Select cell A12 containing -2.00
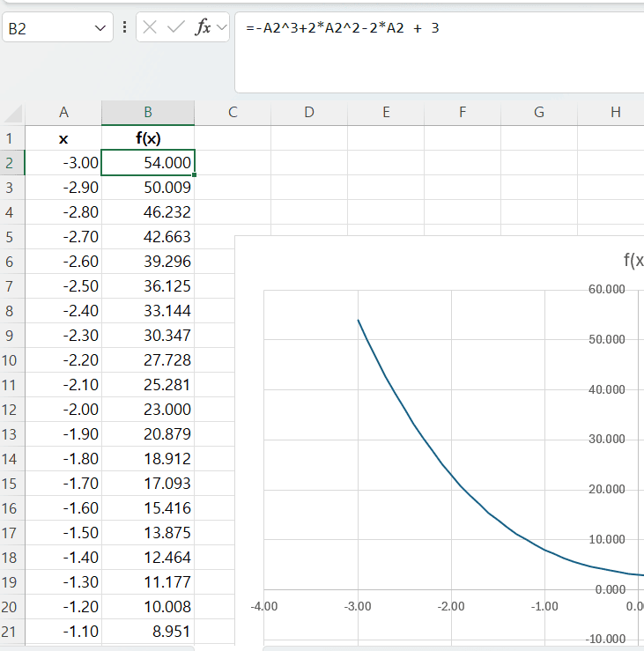 [63, 410]
